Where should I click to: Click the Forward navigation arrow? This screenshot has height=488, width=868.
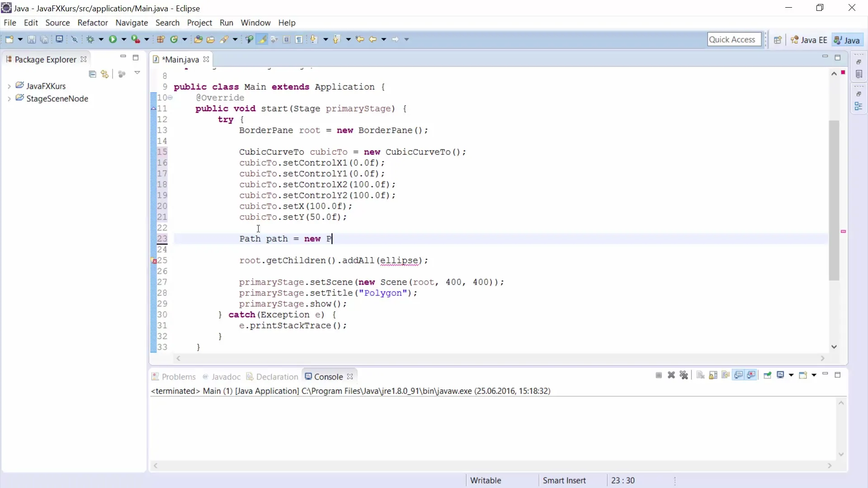click(x=395, y=39)
